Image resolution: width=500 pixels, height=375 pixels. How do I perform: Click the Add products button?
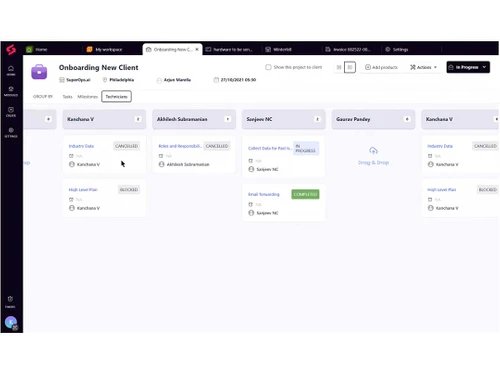point(381,67)
